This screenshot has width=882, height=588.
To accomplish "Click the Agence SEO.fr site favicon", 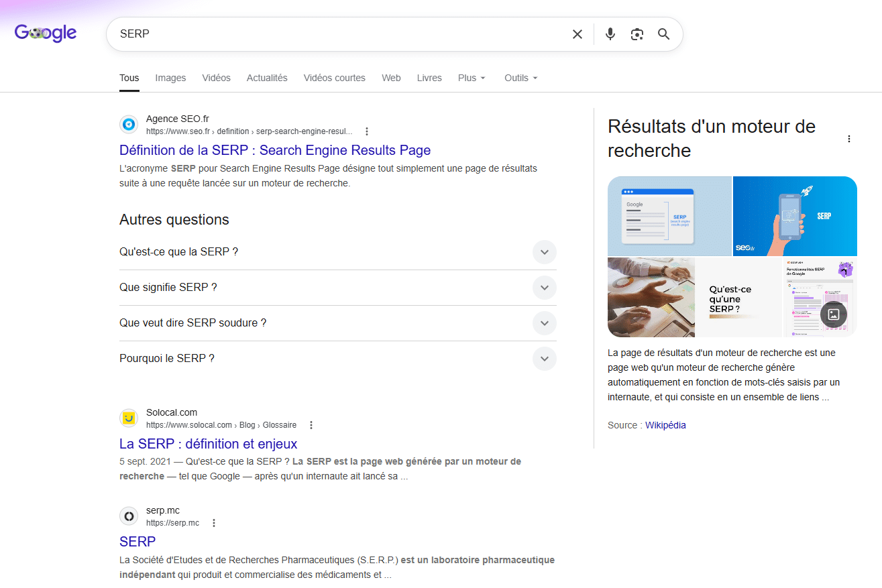I will pos(129,125).
